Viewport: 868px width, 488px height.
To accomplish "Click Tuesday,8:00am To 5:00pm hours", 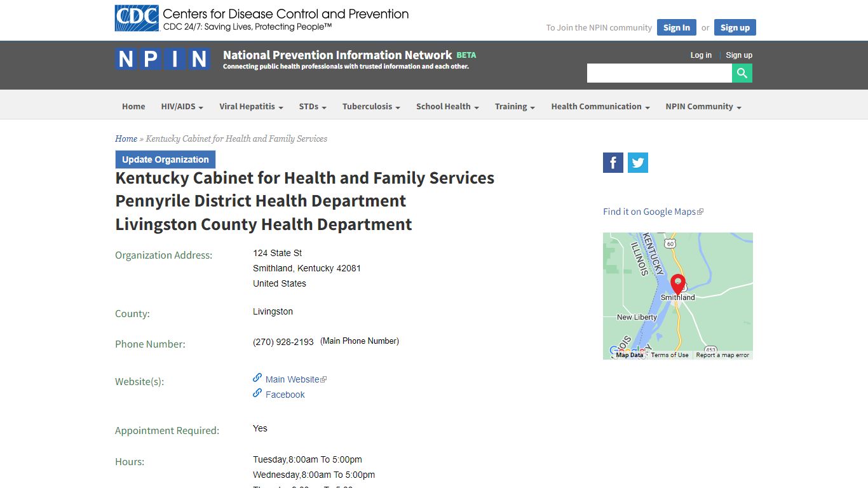I will [308, 459].
